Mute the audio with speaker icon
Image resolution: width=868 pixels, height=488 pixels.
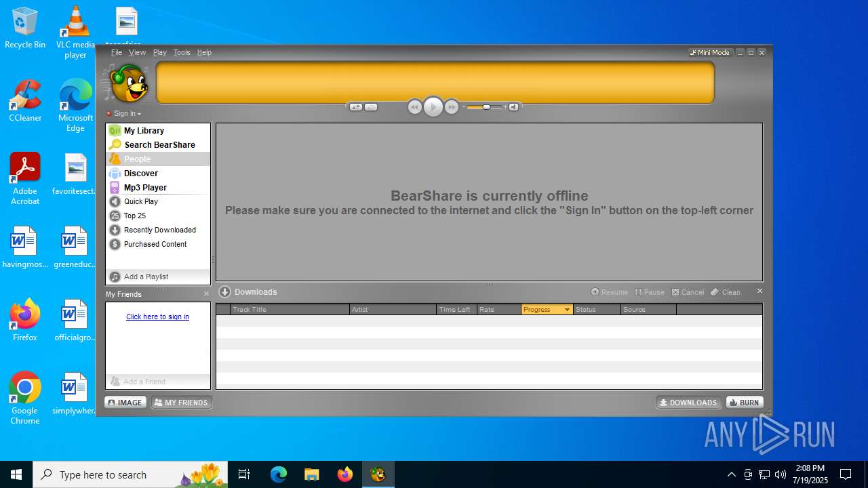(x=513, y=107)
